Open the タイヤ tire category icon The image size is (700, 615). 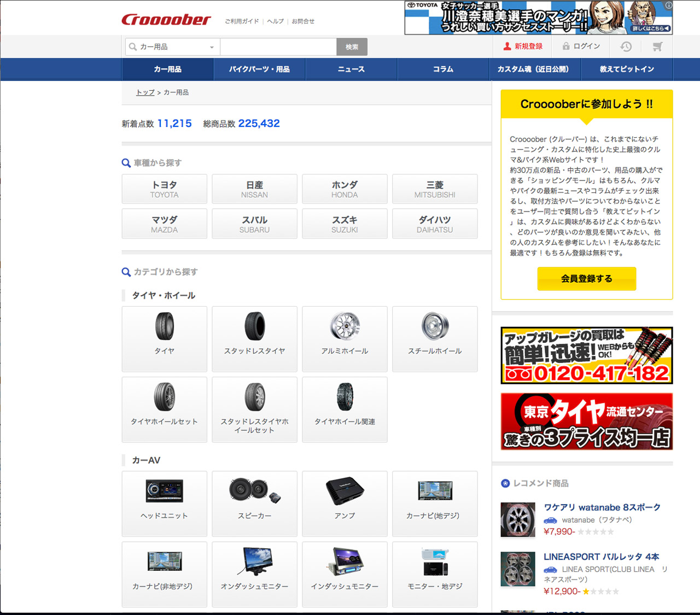pos(165,339)
